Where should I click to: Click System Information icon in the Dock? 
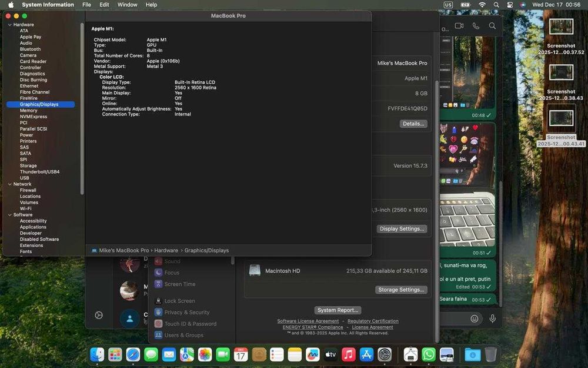[410, 354]
